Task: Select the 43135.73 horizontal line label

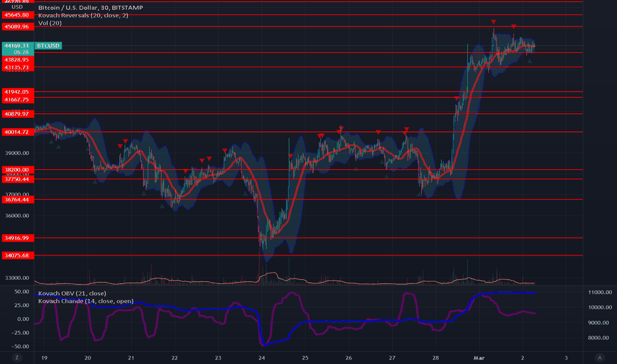Action: [18, 68]
